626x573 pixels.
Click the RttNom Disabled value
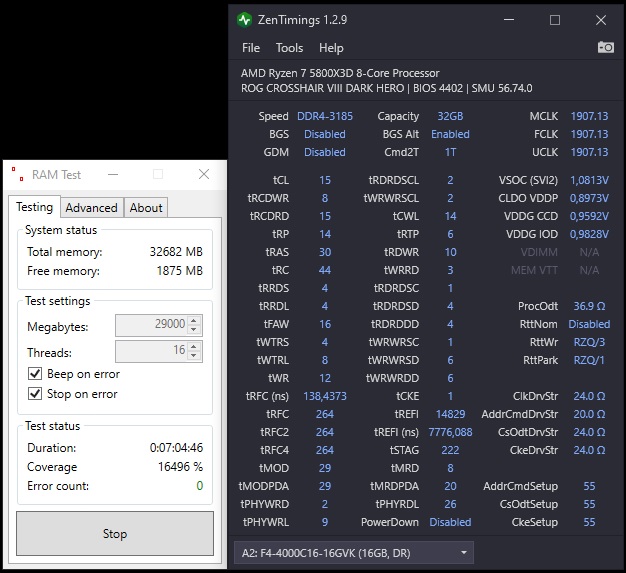pos(589,324)
